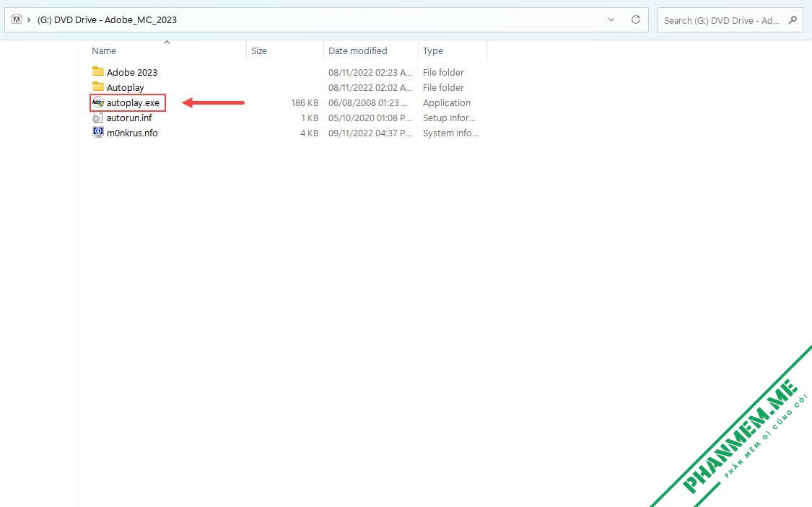The width and height of the screenshot is (812, 507).
Task: Select the Adobe 2023 file name
Action: pyautogui.click(x=131, y=72)
